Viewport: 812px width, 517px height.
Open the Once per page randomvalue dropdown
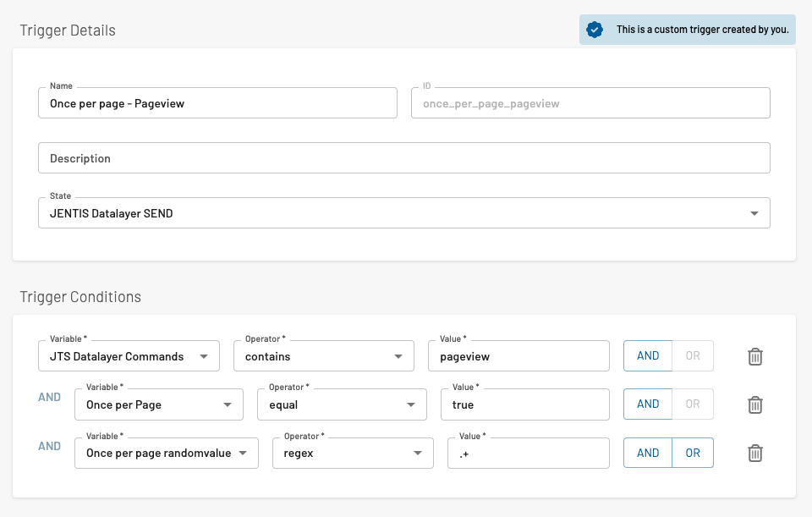click(166, 453)
